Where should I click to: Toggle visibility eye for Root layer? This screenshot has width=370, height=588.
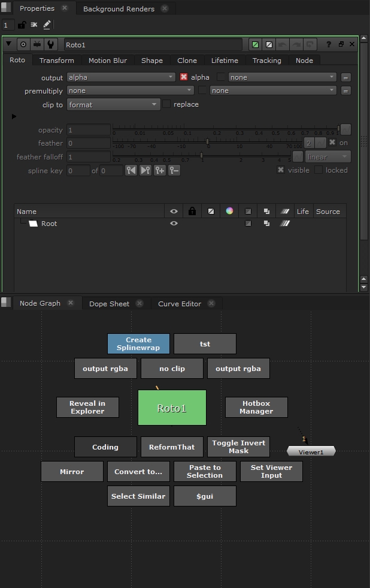(x=174, y=224)
